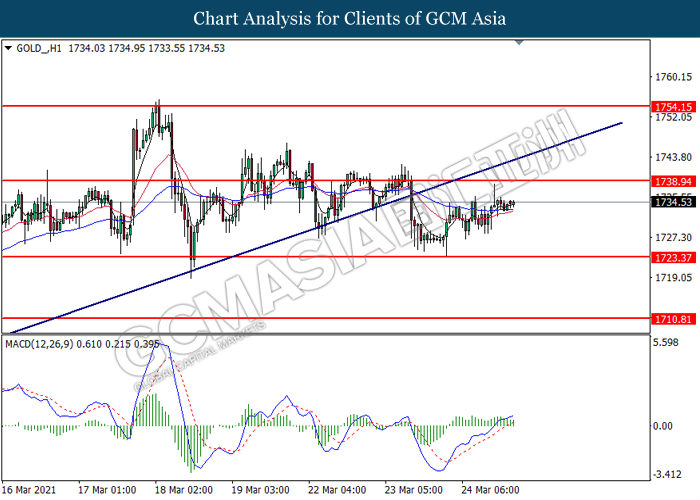Open the chart dropdown triangle beside GOLD_,H1
Viewport: 700px width, 500px height.
(x=8, y=48)
